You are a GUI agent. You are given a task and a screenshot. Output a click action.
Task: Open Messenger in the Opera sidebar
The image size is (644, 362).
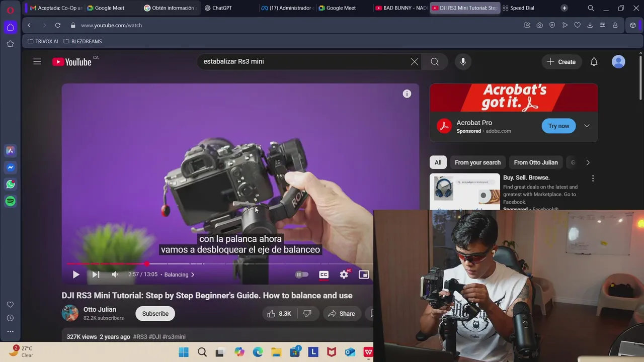pos(10,167)
